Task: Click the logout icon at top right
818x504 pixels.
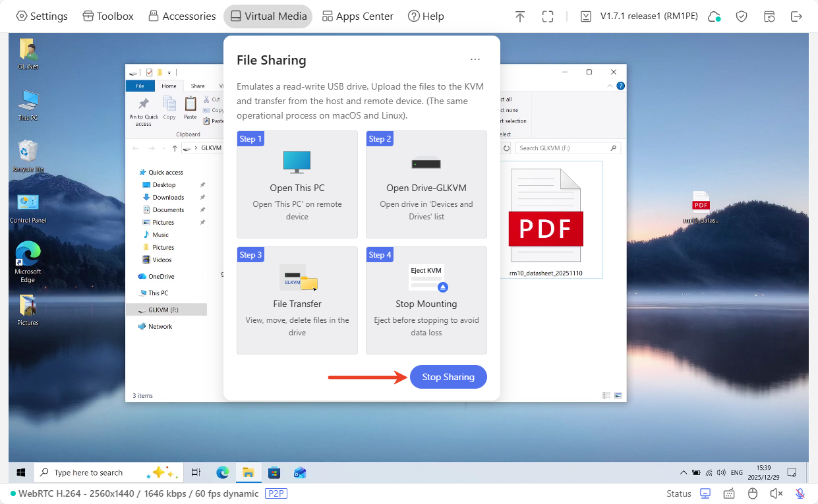Action: tap(796, 16)
